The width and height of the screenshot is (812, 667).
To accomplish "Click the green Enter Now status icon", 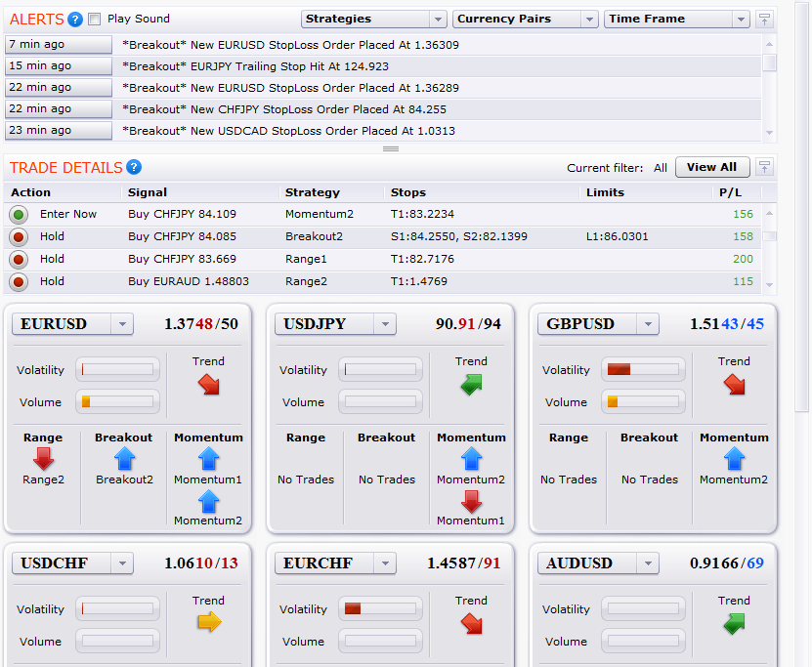I will (x=19, y=215).
